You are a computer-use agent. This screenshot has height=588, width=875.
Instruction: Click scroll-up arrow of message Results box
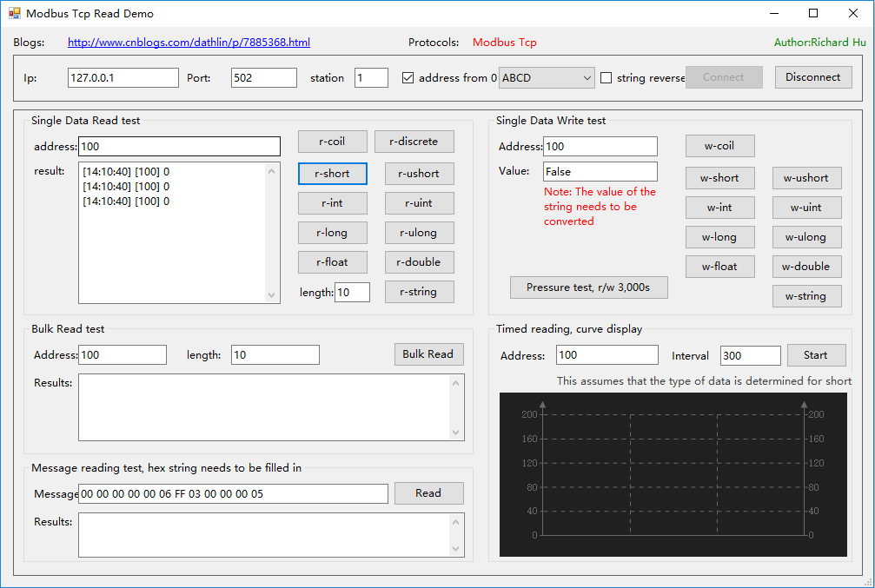[456, 522]
